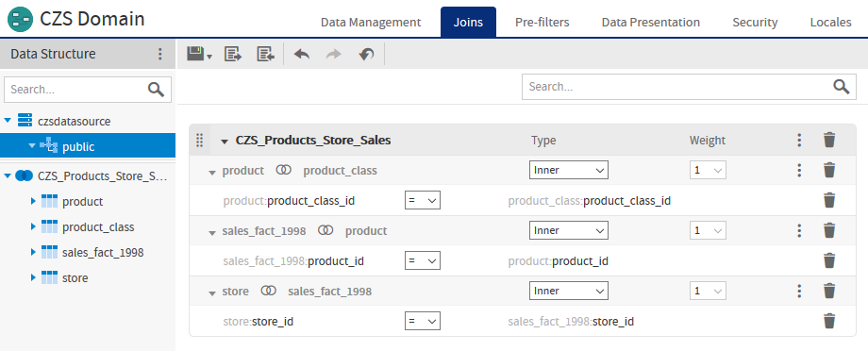Screen dimensions: 868x351
Task: Open the Weight dropdown for sales_fact_1998 / product
Action: [708, 230]
